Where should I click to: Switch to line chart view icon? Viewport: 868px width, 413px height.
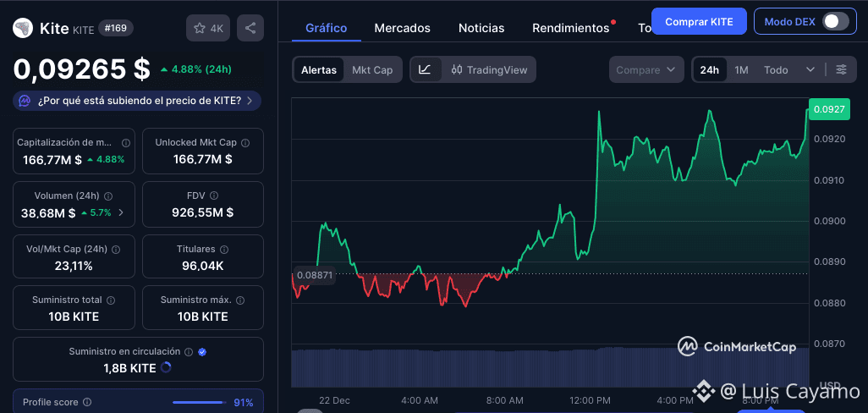click(426, 69)
